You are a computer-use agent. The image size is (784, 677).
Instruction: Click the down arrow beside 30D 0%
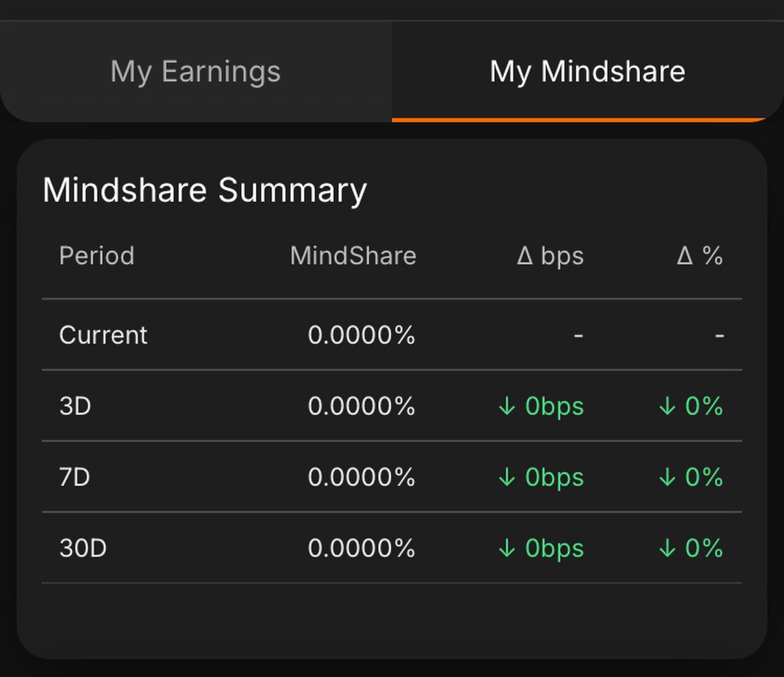pos(667,548)
